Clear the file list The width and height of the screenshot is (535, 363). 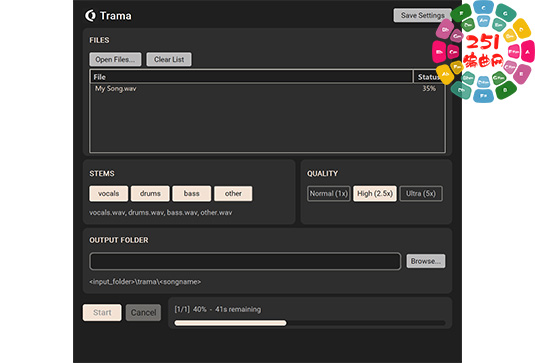pos(169,59)
